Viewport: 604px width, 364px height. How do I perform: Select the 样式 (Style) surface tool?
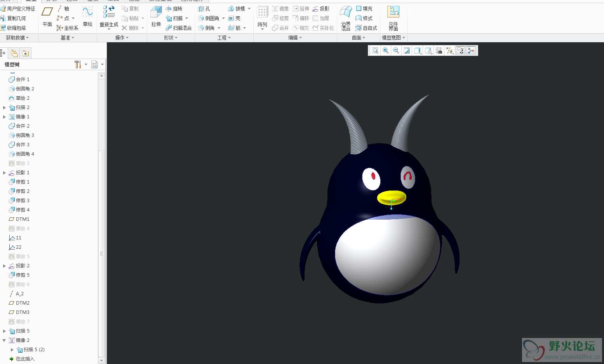[x=364, y=18]
